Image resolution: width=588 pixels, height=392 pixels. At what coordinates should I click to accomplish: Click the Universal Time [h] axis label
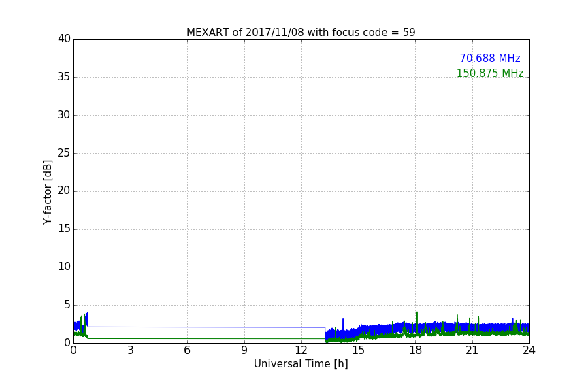(301, 364)
